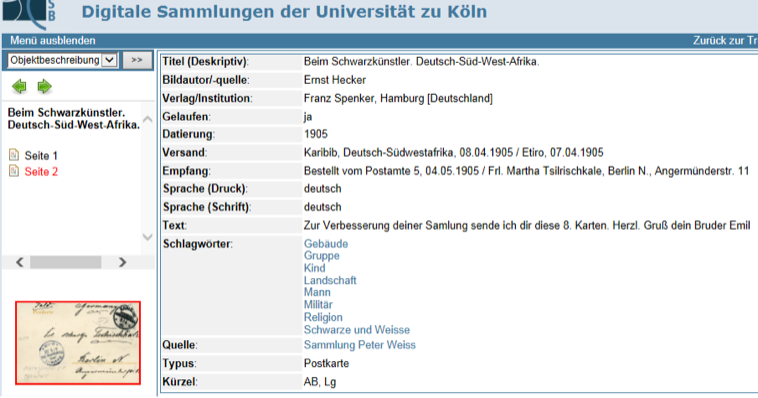Open Seite 1 in the page tree
This screenshot has width=758, height=398.
click(x=41, y=156)
